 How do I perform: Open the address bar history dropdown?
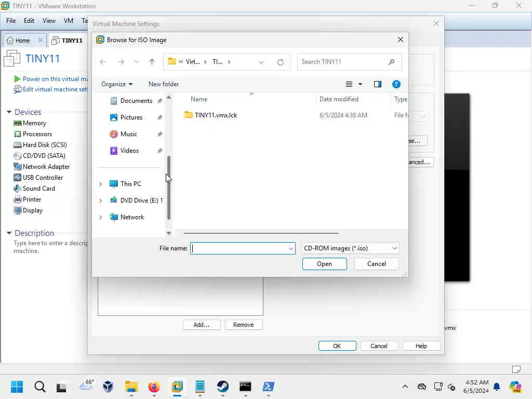(x=261, y=62)
